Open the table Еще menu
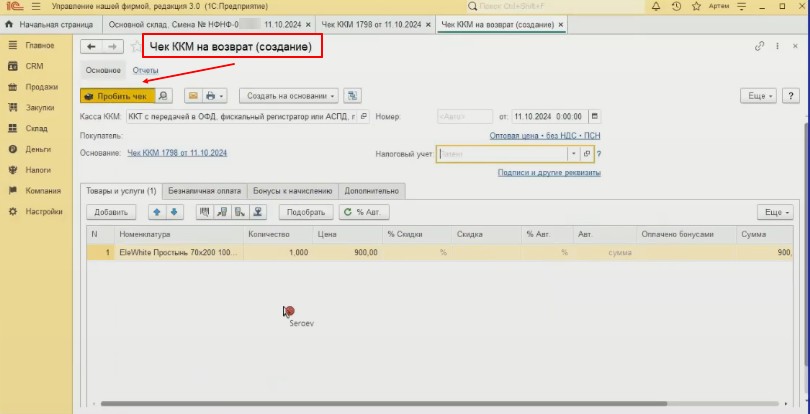This screenshot has height=414, width=810. click(x=775, y=212)
